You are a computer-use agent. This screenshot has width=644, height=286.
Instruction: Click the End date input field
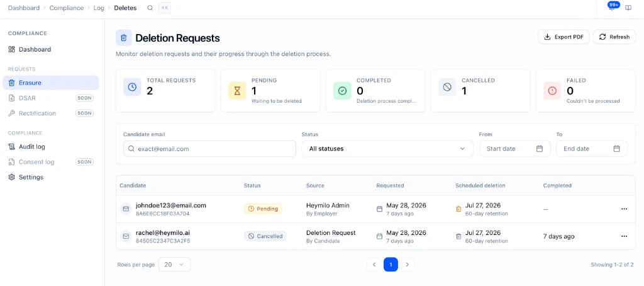592,149
